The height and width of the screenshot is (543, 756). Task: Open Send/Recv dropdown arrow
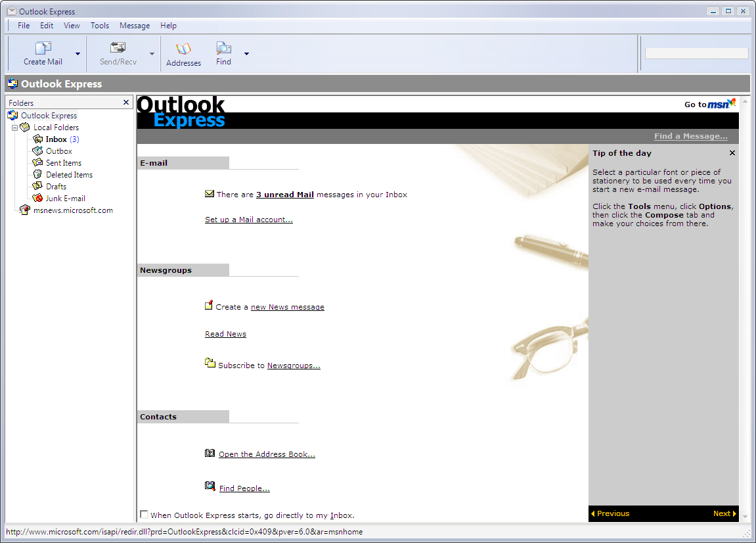click(152, 53)
